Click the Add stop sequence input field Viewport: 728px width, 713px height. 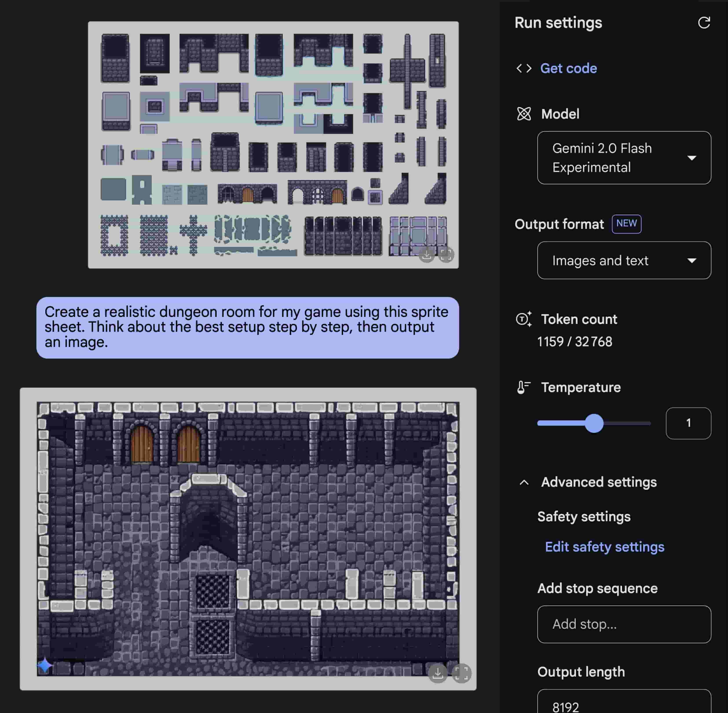(624, 624)
